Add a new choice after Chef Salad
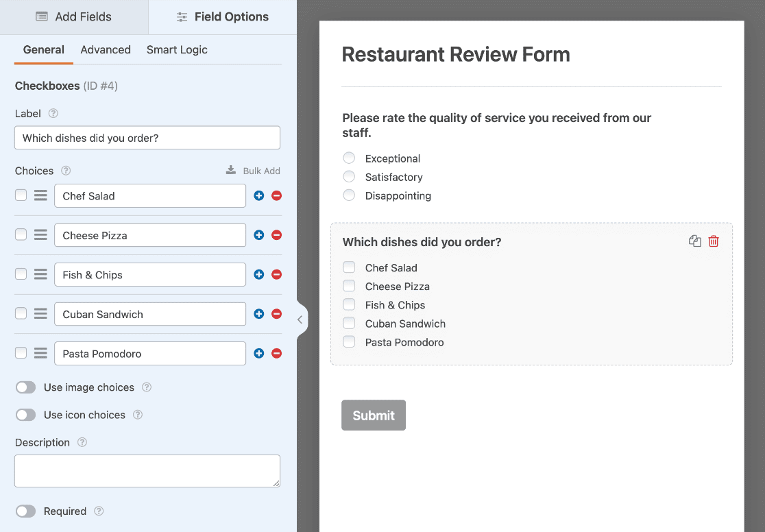This screenshot has height=532, width=765. pyautogui.click(x=258, y=195)
